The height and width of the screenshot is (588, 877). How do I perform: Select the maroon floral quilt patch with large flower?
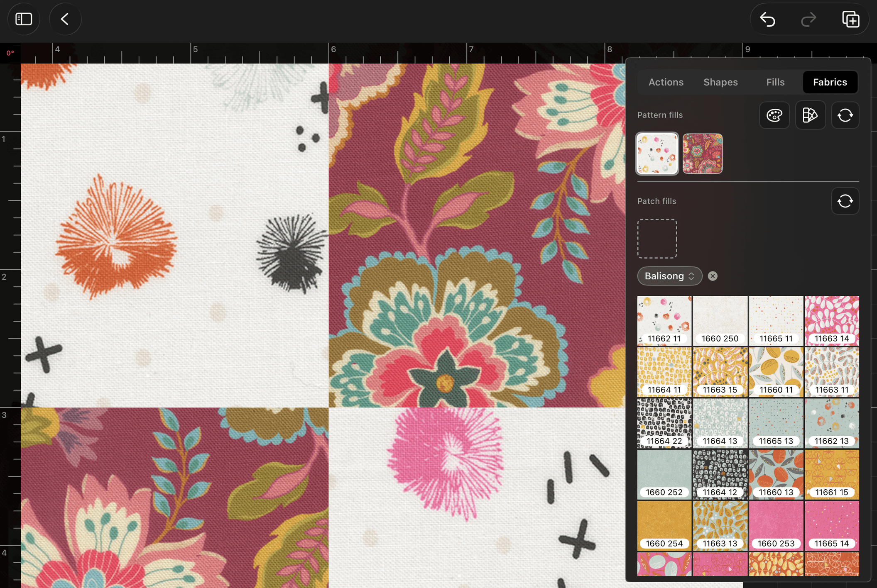coord(477,235)
